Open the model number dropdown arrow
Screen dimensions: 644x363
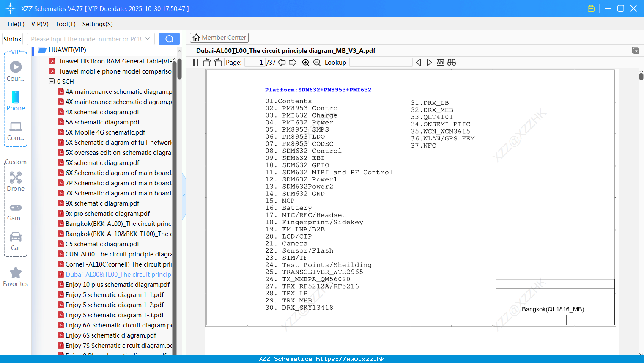[x=148, y=39]
